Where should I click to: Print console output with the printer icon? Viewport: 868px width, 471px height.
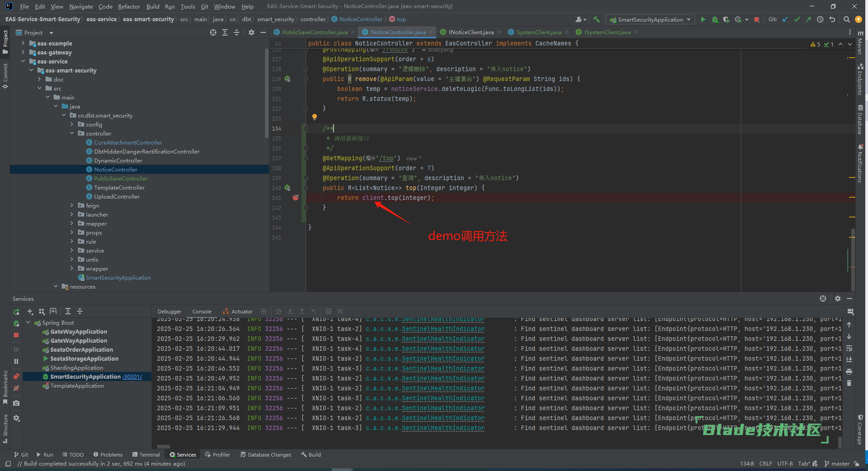pyautogui.click(x=849, y=371)
